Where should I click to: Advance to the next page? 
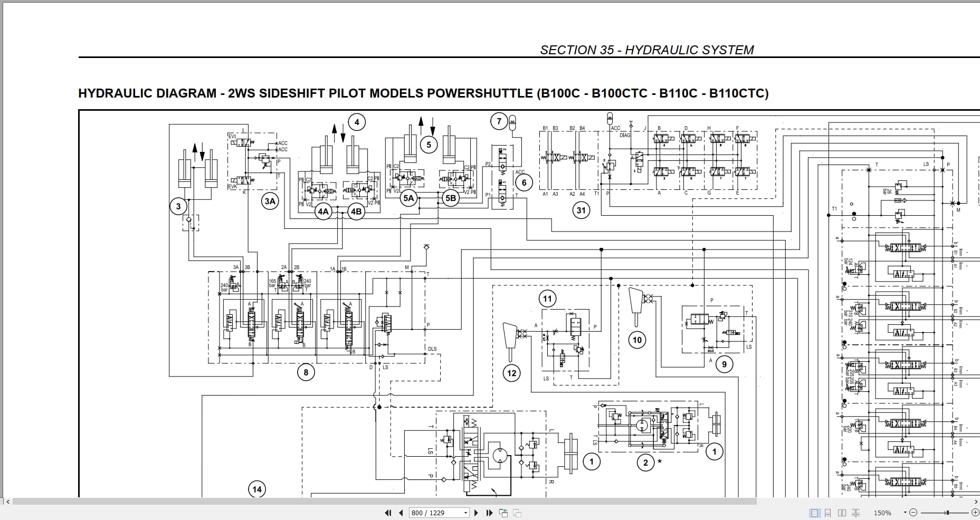click(476, 512)
